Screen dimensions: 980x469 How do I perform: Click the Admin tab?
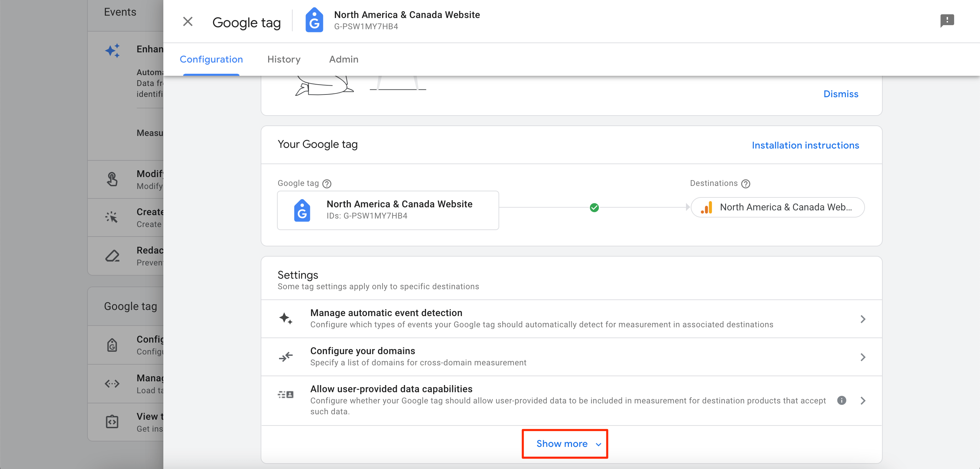coord(344,59)
